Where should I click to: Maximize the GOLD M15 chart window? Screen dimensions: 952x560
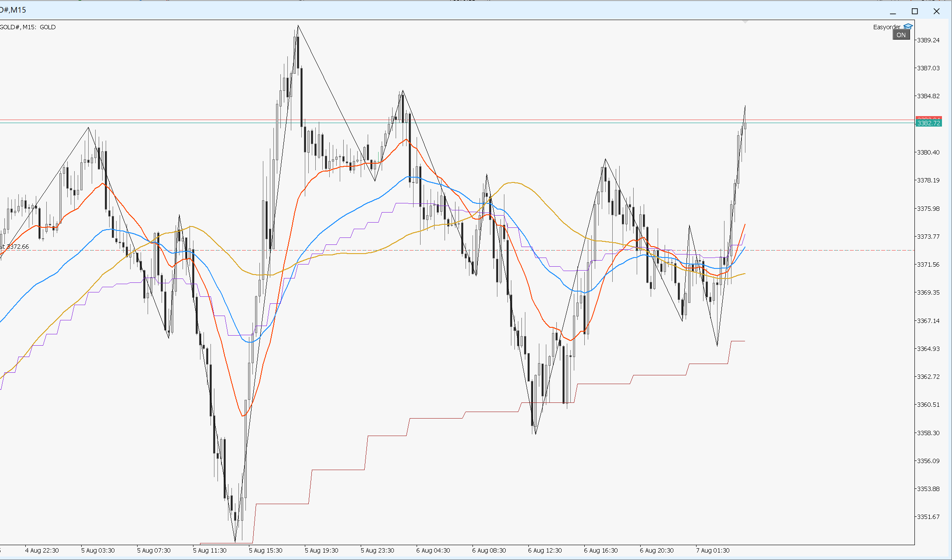(x=914, y=11)
